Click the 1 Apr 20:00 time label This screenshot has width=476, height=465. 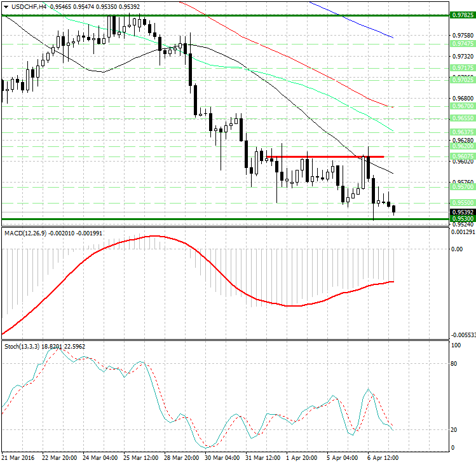tap(301, 458)
